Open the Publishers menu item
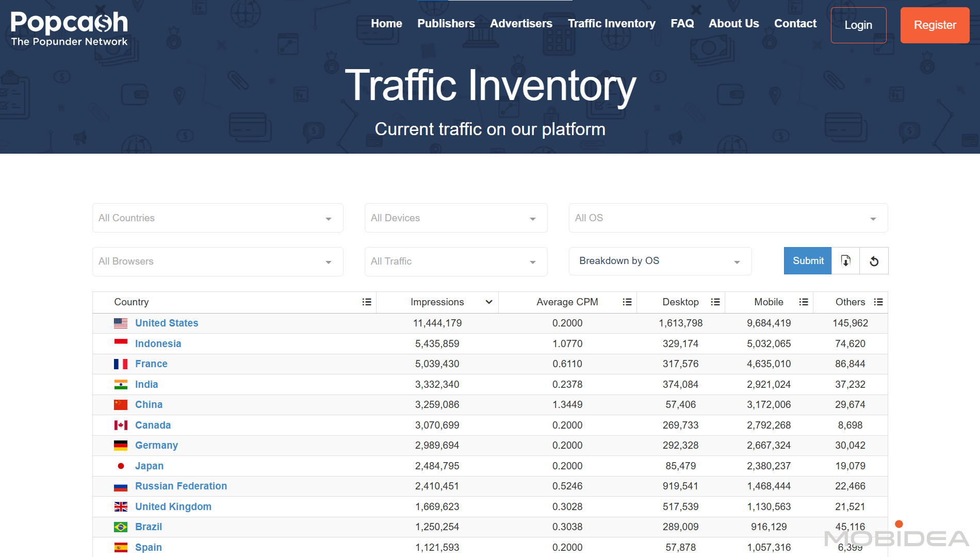Image resolution: width=980 pixels, height=557 pixels. 446,23
